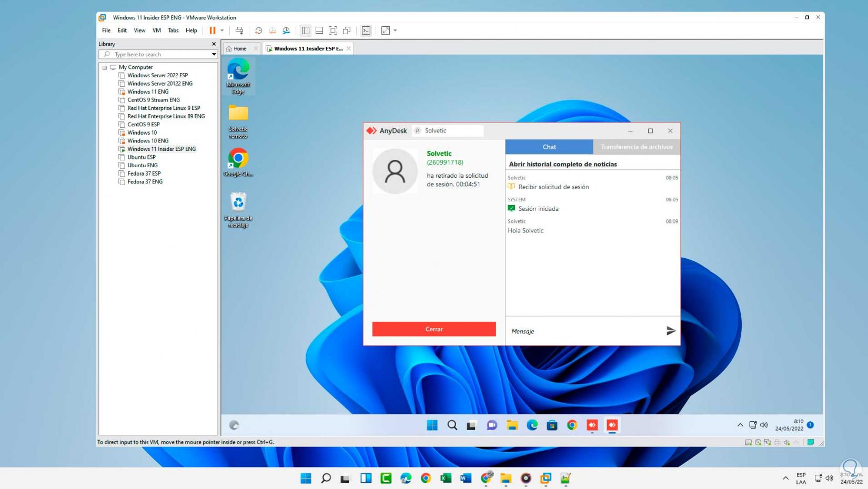Collapse the My Computer tree node

coord(105,67)
